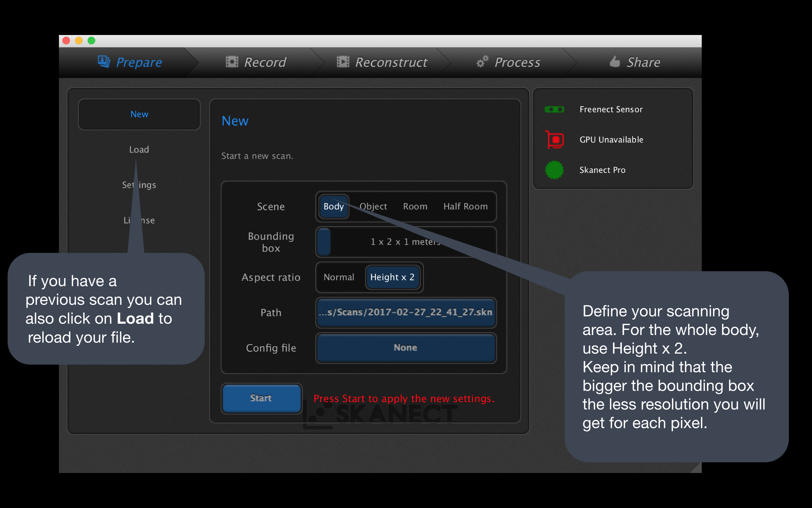Click the green zoom window button
This screenshot has height=508, width=812.
pyautogui.click(x=91, y=41)
